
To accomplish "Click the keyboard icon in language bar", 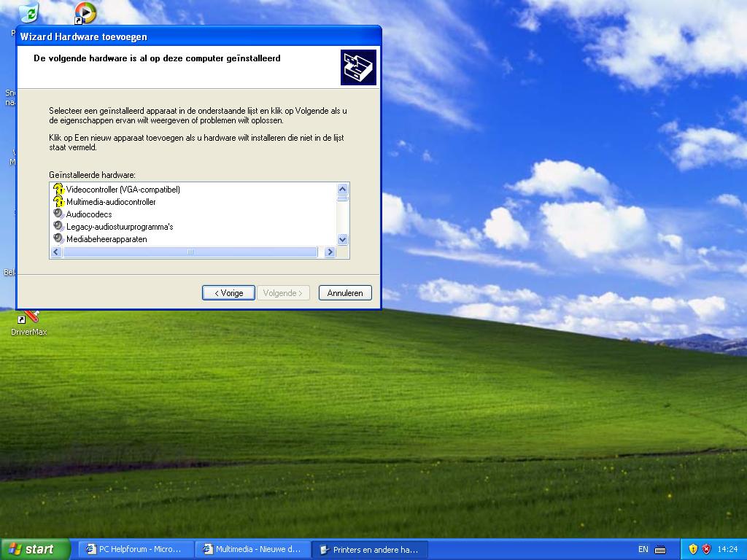I will 660,550.
